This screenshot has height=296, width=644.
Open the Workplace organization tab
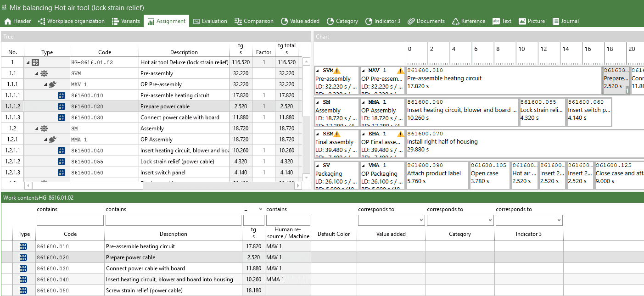click(x=72, y=21)
